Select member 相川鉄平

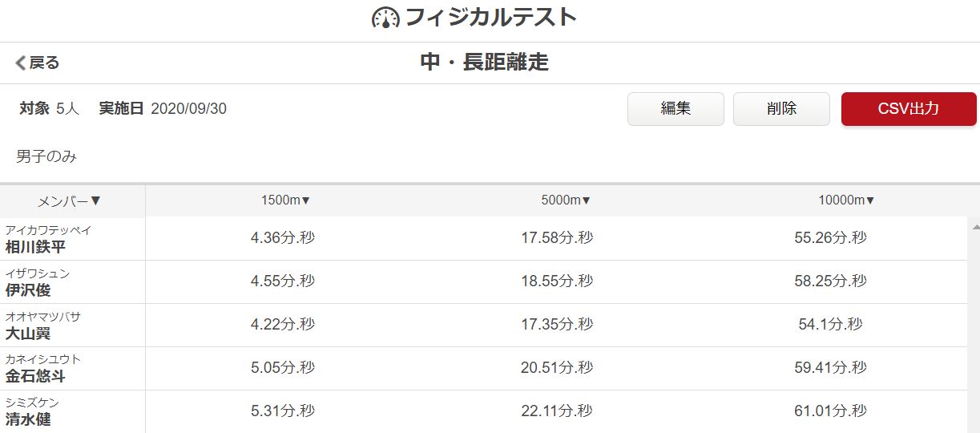pyautogui.click(x=72, y=239)
